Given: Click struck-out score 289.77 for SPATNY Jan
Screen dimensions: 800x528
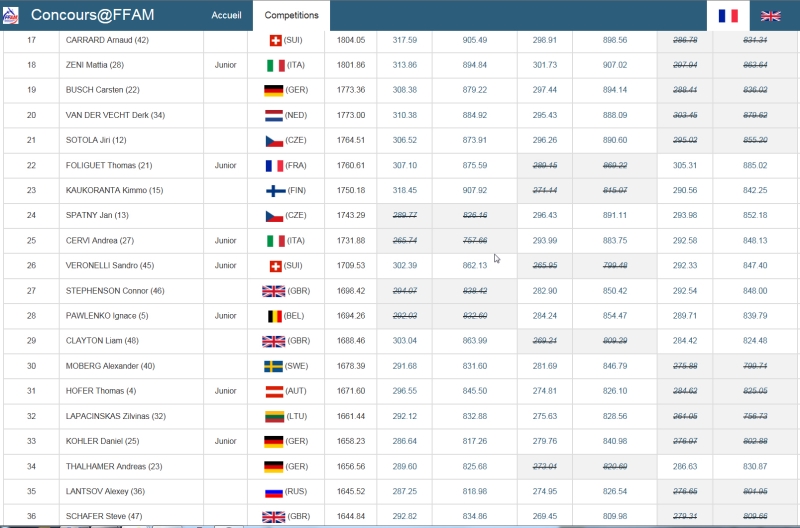Looking at the screenshot, I should click(x=404, y=215).
